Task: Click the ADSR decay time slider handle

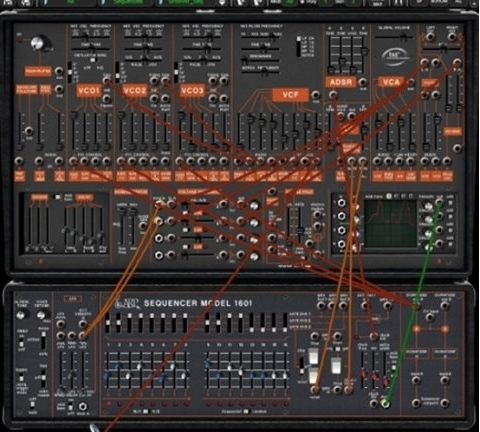Action: point(342,61)
